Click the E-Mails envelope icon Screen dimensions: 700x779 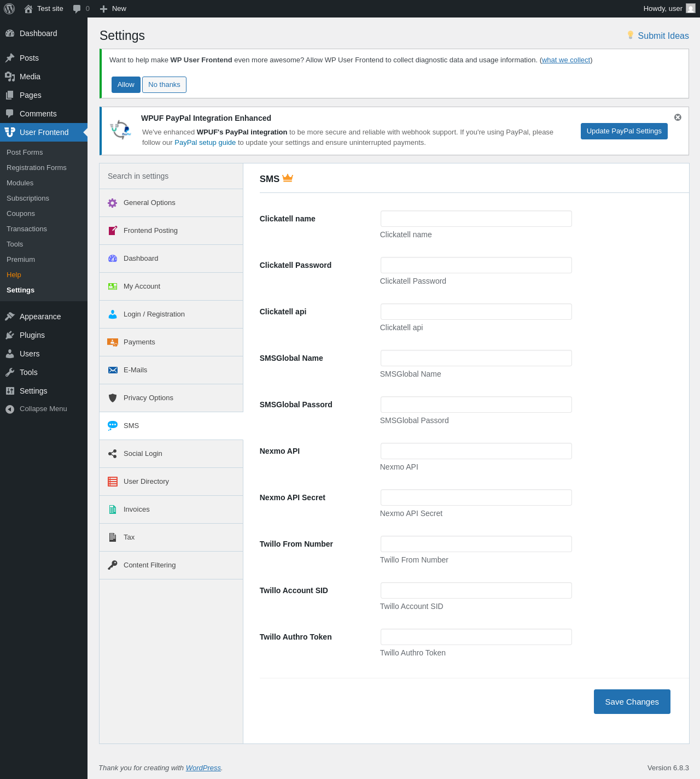pos(113,370)
